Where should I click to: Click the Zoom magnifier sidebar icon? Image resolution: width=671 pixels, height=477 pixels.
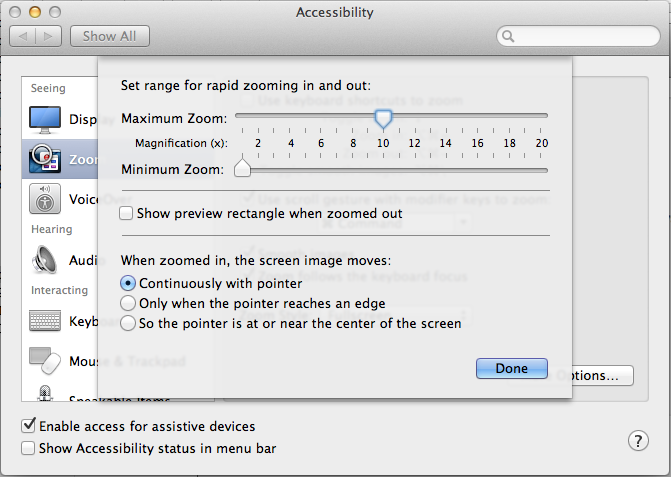tap(45, 159)
